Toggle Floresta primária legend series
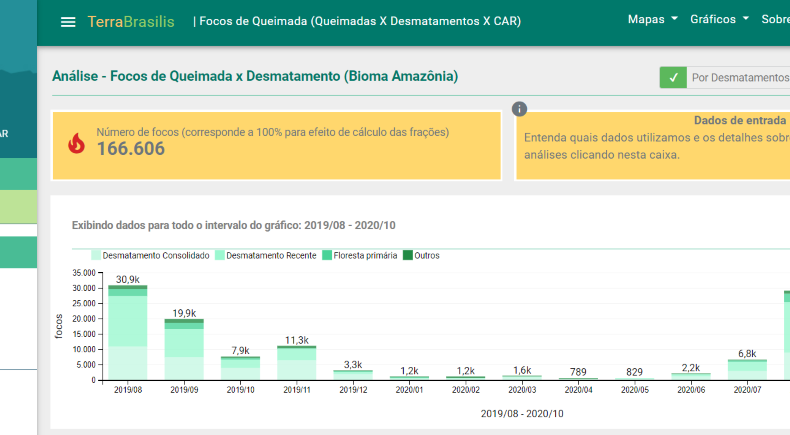Image resolution: width=790 pixels, height=435 pixels. point(360,255)
